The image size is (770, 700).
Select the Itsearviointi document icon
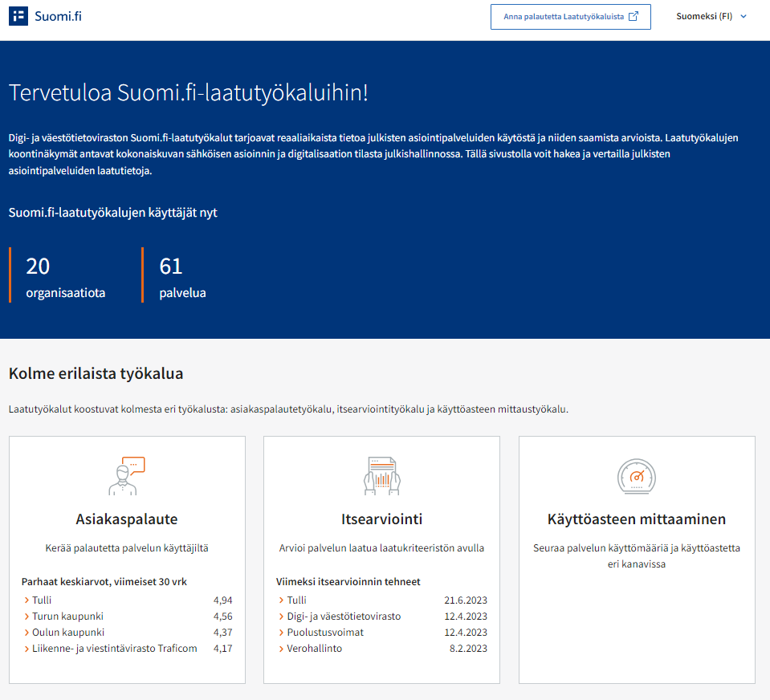[x=381, y=476]
